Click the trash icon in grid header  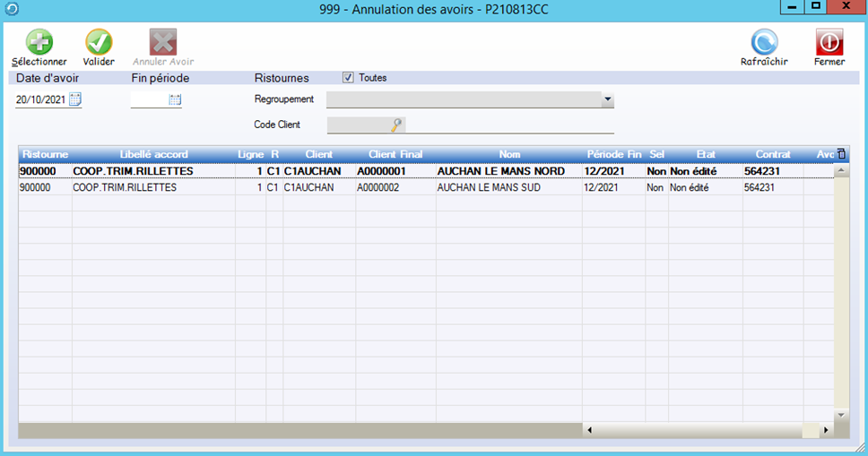tap(841, 154)
